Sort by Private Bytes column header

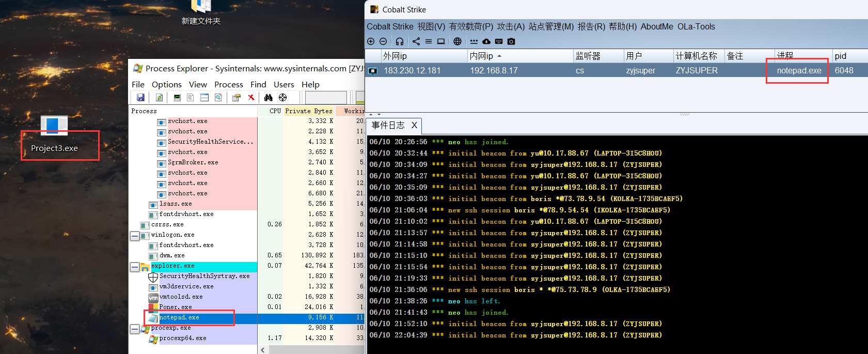[x=309, y=111]
